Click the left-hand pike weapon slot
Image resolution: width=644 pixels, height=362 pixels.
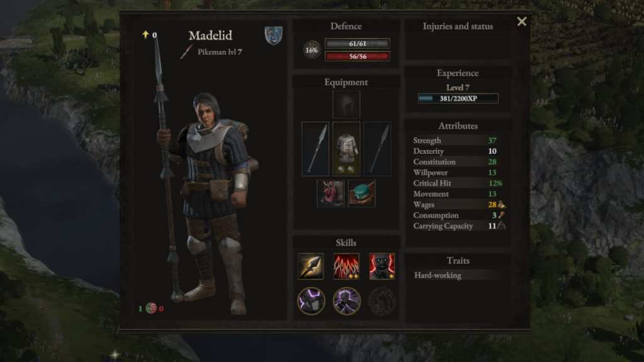pos(315,149)
